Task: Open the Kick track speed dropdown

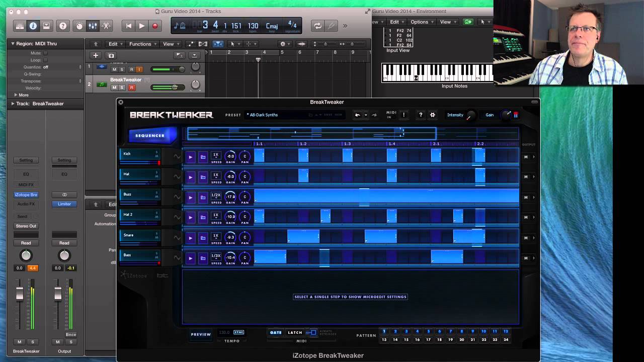Action: pyautogui.click(x=216, y=155)
